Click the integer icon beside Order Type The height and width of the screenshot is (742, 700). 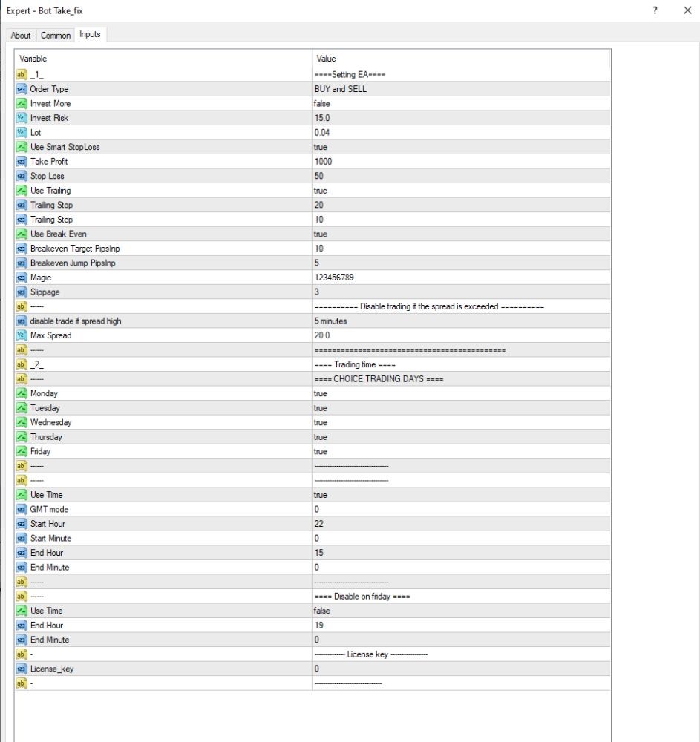click(22, 89)
